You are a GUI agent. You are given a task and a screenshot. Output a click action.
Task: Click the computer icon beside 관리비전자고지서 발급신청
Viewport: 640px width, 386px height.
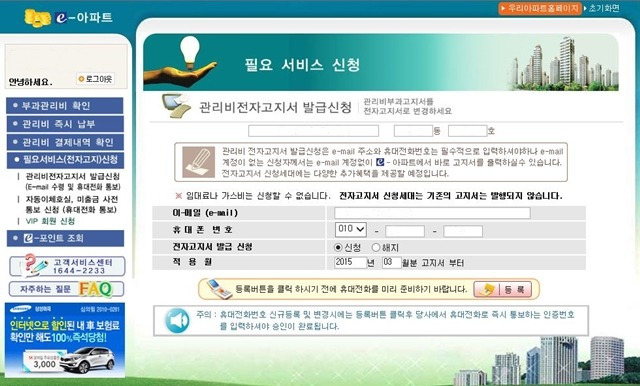[x=176, y=105]
